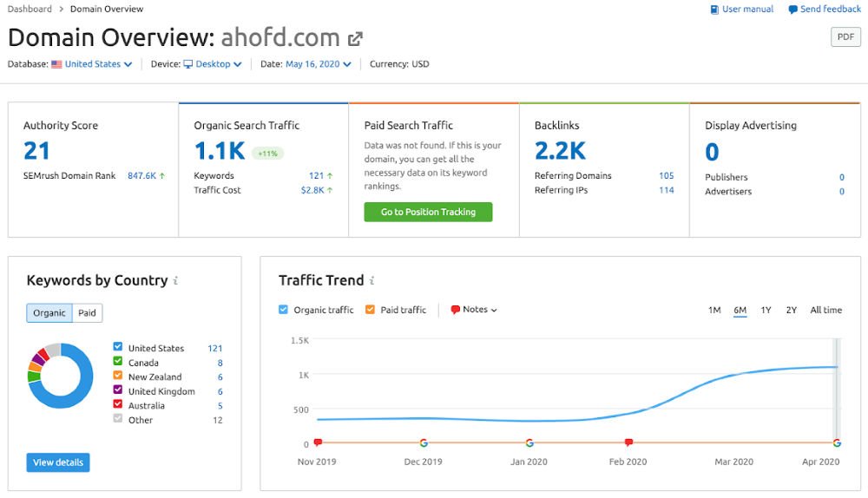Select the Organic tab in Keywords by Country
Screen dimensions: 868x498
pyautogui.click(x=49, y=313)
